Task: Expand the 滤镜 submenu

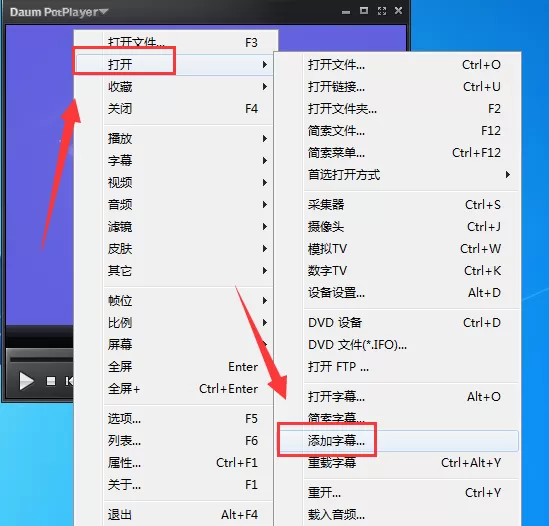Action: [174, 227]
